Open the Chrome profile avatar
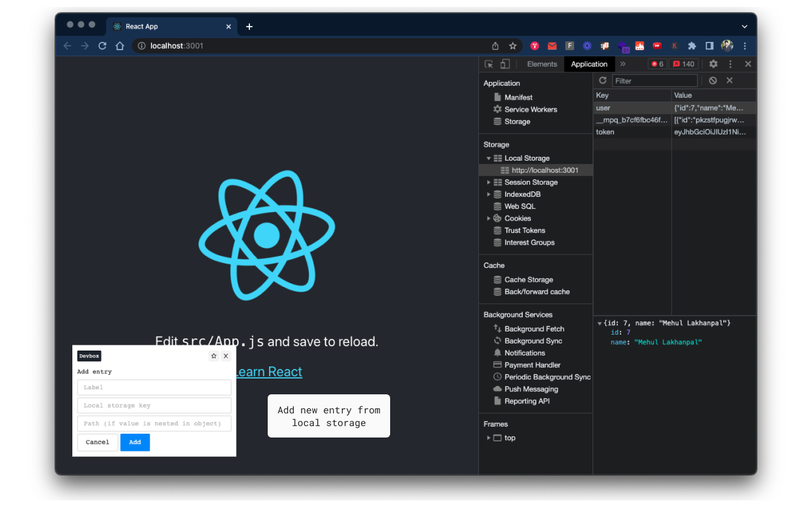The image size is (812, 508). click(727, 46)
